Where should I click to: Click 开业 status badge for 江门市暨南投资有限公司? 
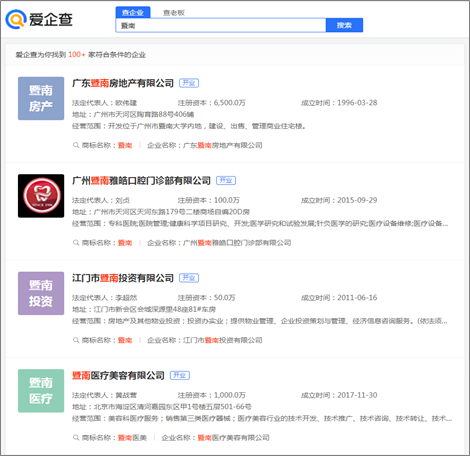(189, 278)
